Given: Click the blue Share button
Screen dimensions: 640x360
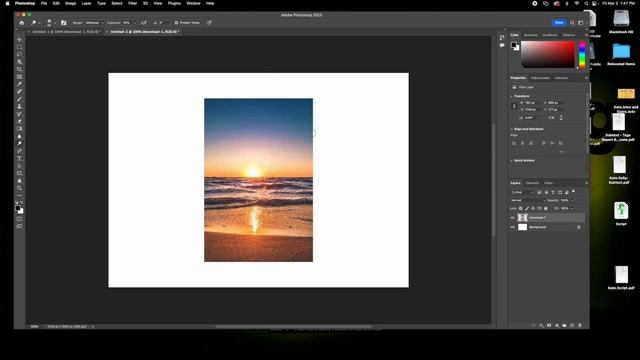Looking at the screenshot, I should point(559,23).
